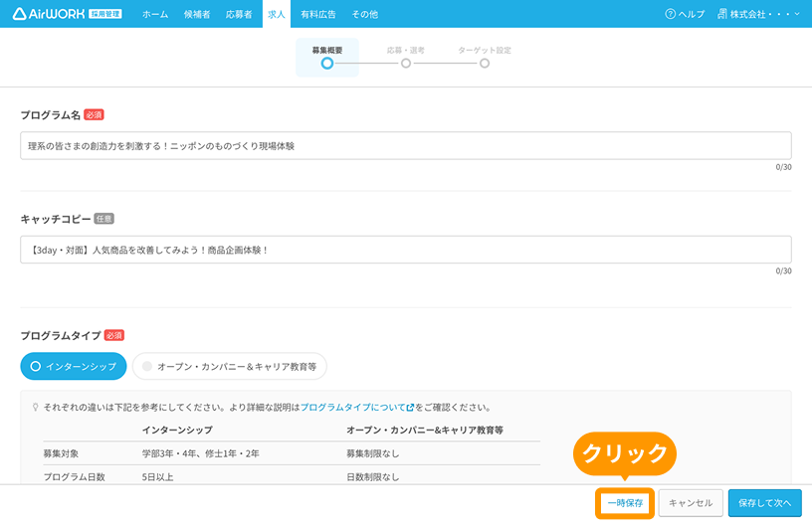This screenshot has height=527, width=812.
Task: Click the 募集対象 row label
Action: tap(61, 453)
